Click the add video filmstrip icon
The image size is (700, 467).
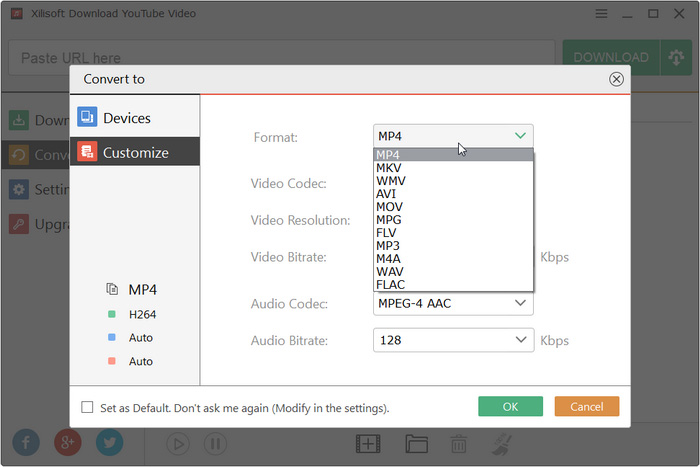point(368,444)
